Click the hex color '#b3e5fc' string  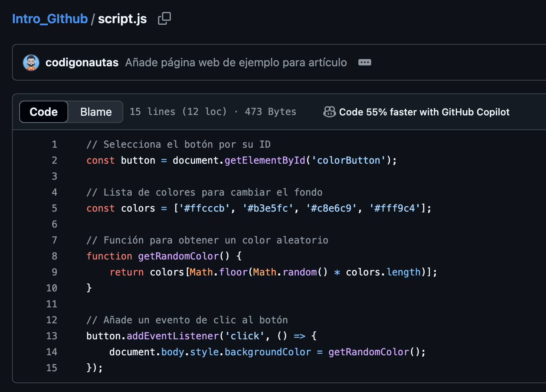[265, 208]
